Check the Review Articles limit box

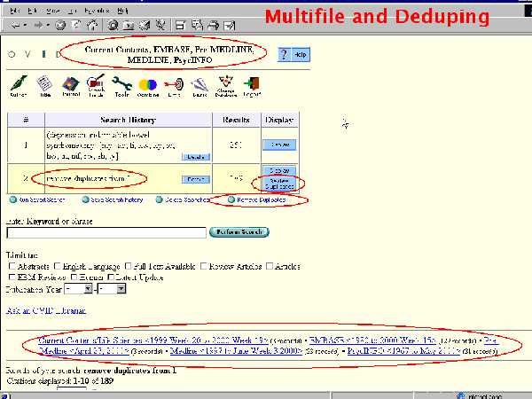tap(204, 266)
